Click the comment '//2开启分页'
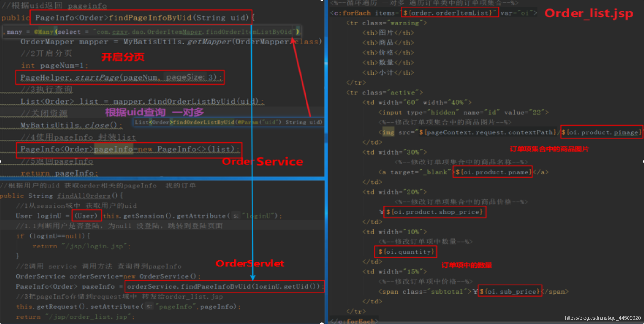This screenshot has height=324, width=644. click(47, 53)
